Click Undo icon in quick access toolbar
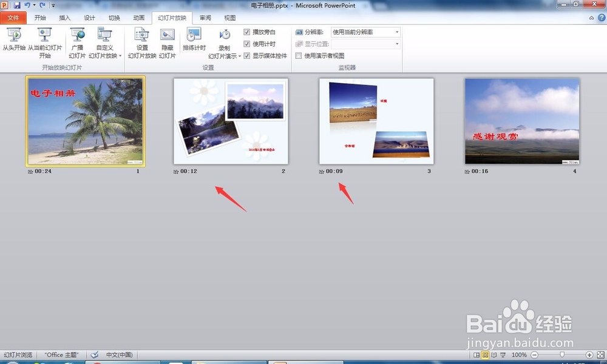This screenshot has height=364, width=607. [27, 5]
